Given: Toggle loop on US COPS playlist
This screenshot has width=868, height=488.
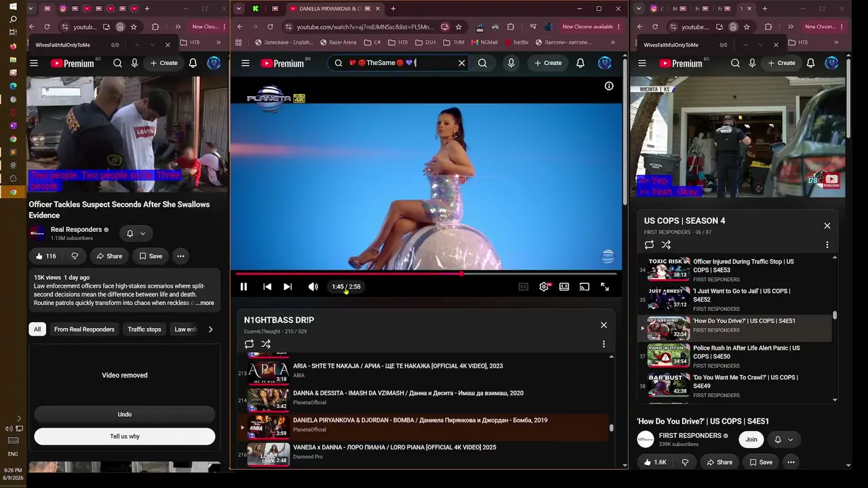Looking at the screenshot, I should 649,245.
